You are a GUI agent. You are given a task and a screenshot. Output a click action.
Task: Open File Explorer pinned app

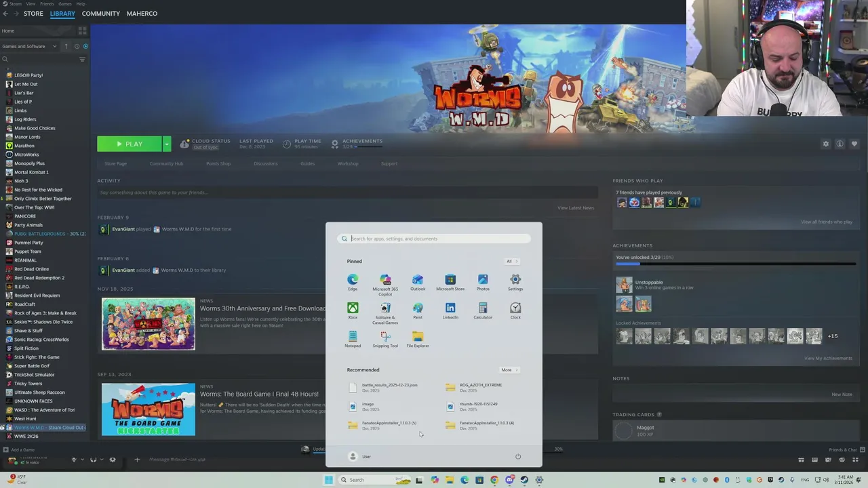click(x=418, y=340)
